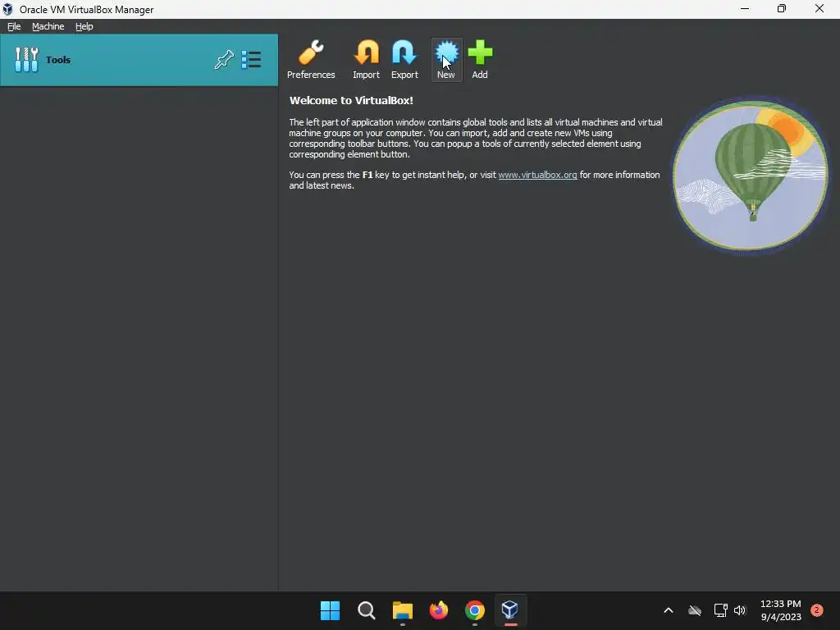Click the Export appliance icon

coord(404,59)
